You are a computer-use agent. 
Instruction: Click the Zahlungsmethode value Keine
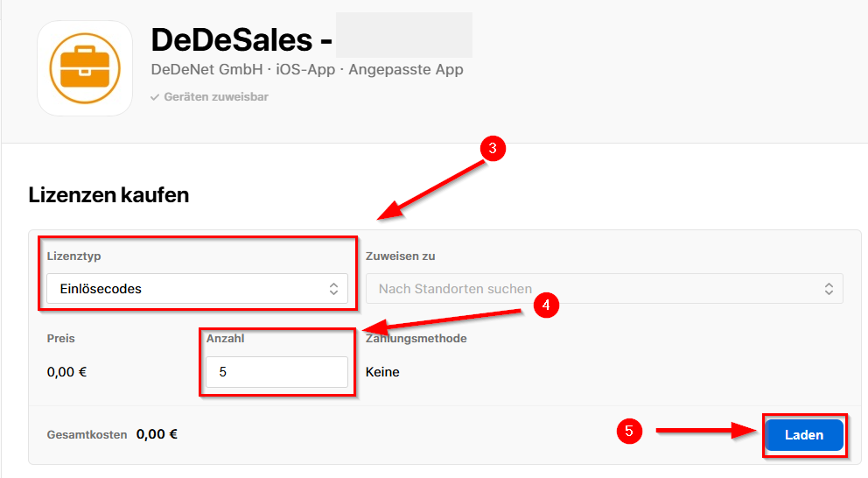pyautogui.click(x=382, y=372)
